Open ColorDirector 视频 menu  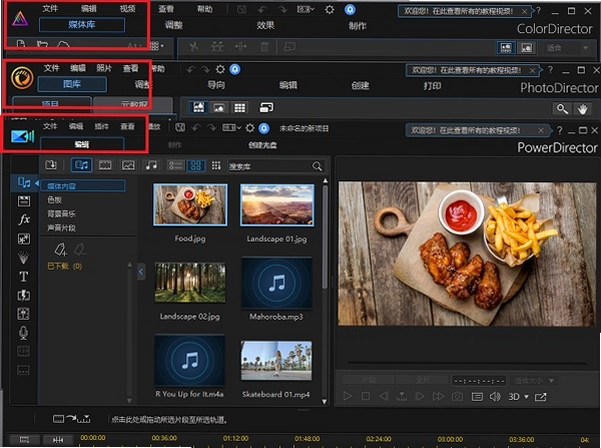tap(127, 8)
